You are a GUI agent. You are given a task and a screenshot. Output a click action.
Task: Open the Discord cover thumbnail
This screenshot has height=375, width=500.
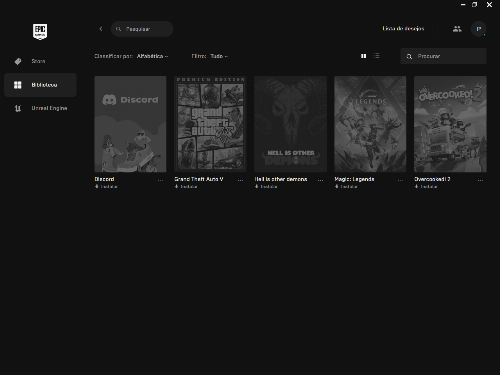130,124
